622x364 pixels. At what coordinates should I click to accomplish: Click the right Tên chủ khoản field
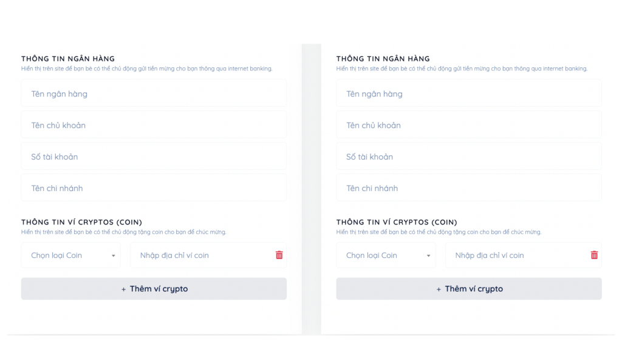coord(468,126)
